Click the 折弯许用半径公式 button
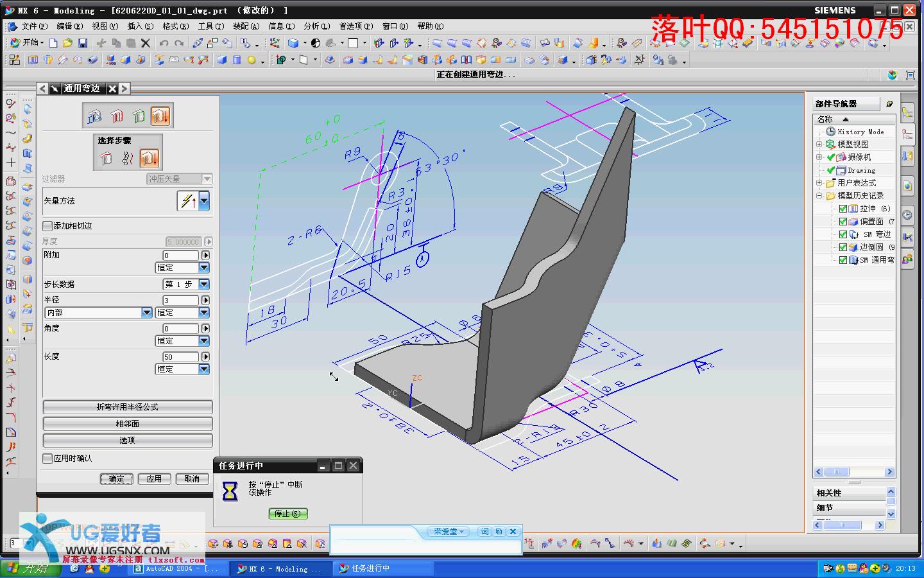The height and width of the screenshot is (578, 924). [x=128, y=407]
